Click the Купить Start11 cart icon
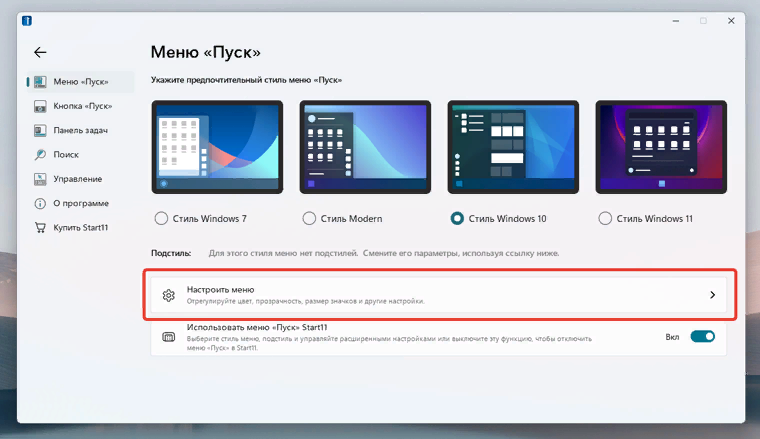 [x=40, y=228]
